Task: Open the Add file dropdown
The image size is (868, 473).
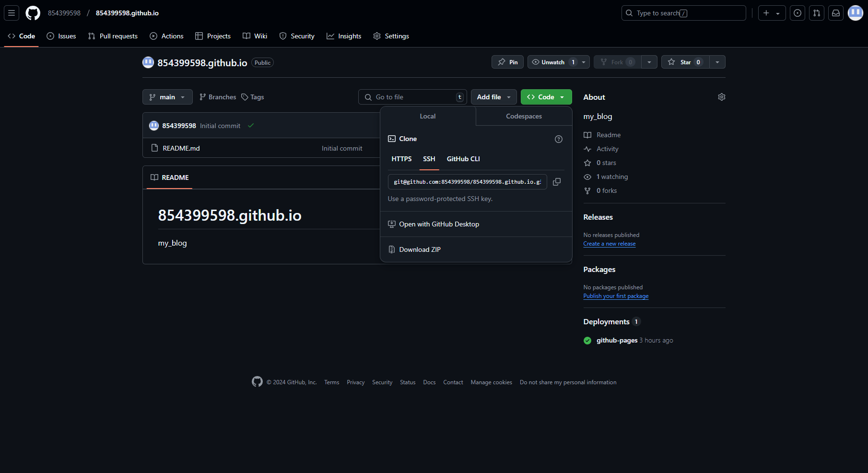Action: tap(493, 97)
